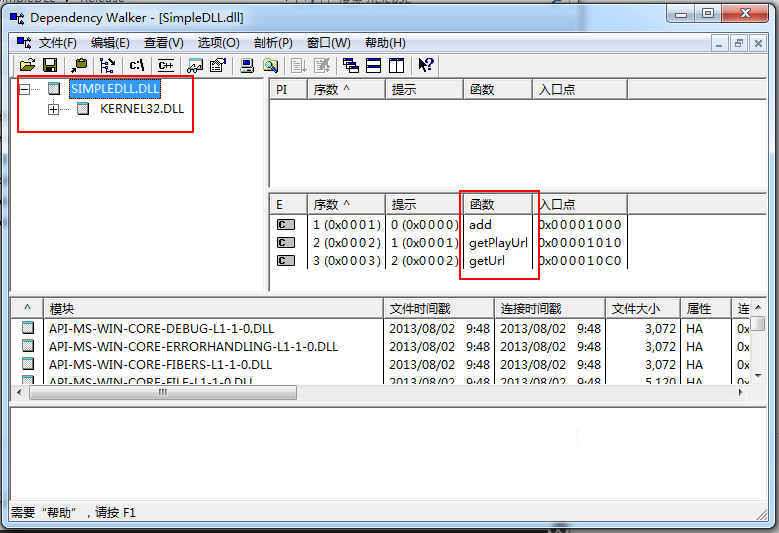Collapse the SIMPLEDLL.DLL tree node
779x533 pixels.
point(24,89)
